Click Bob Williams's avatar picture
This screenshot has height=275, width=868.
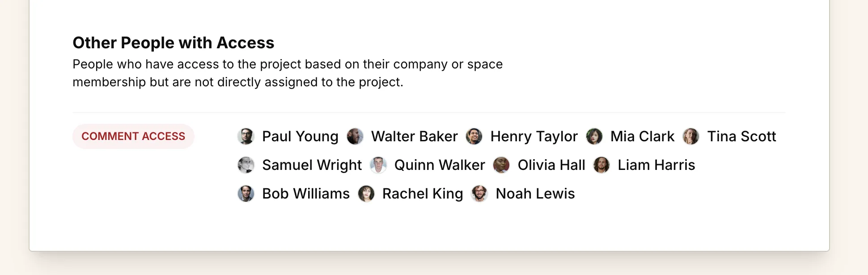245,194
